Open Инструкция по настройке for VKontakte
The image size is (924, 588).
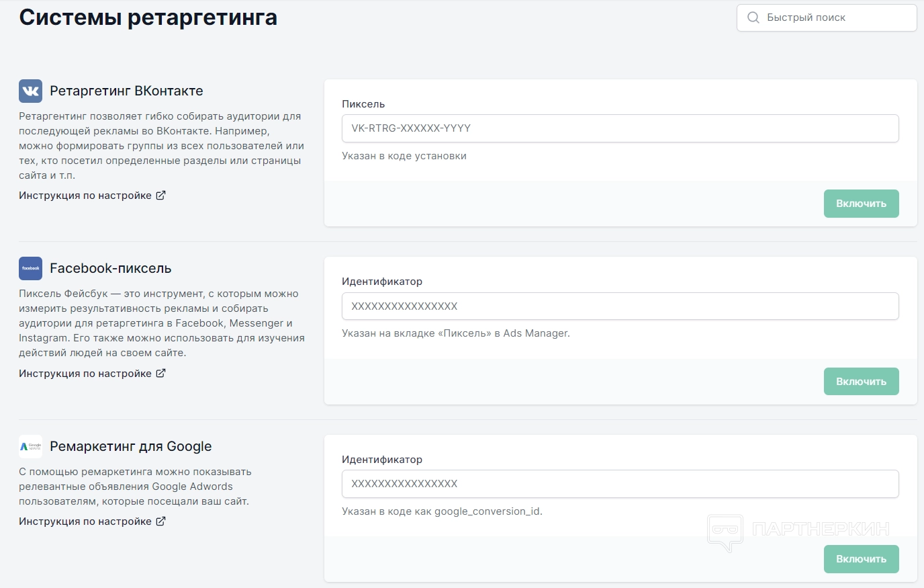(85, 196)
